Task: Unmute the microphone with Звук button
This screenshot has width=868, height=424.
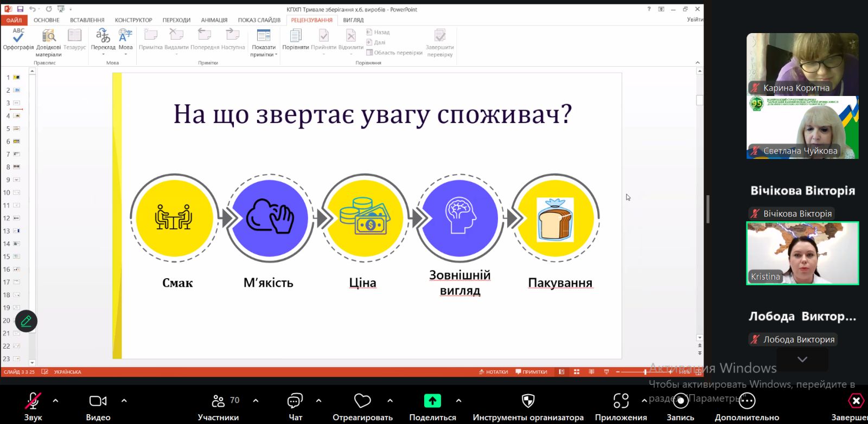Action: [33, 402]
